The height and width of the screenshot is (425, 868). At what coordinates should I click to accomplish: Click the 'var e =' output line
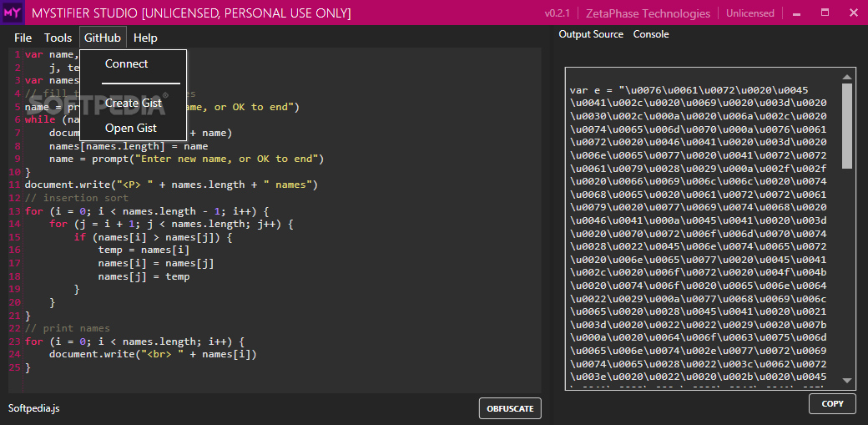point(689,90)
